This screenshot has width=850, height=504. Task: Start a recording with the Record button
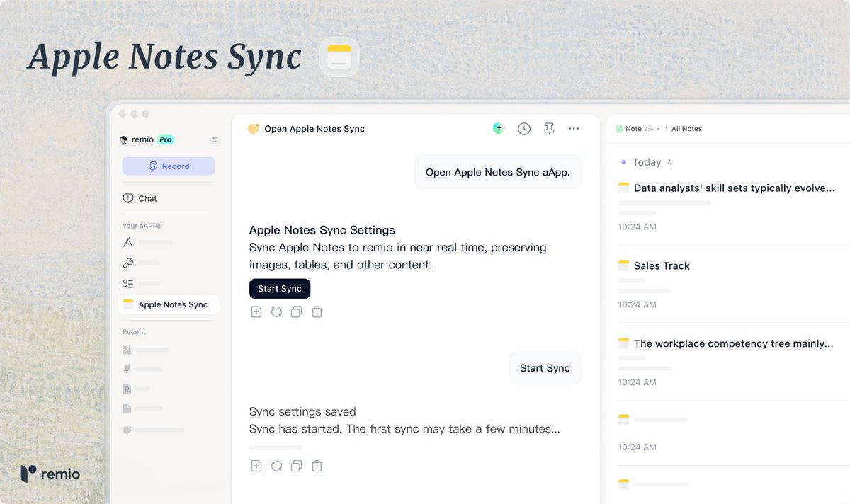click(x=169, y=166)
